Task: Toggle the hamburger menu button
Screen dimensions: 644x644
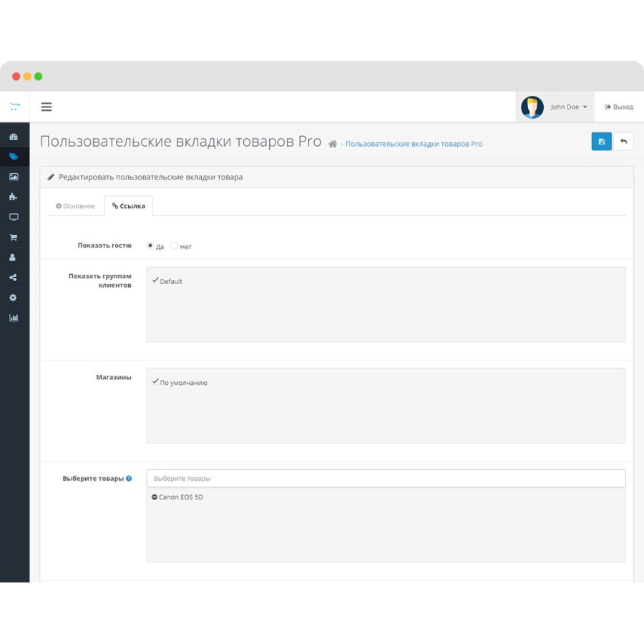Action: point(47,107)
